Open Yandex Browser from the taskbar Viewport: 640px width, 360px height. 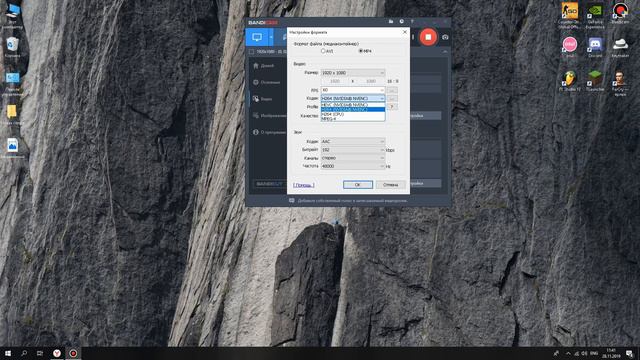click(x=57, y=353)
